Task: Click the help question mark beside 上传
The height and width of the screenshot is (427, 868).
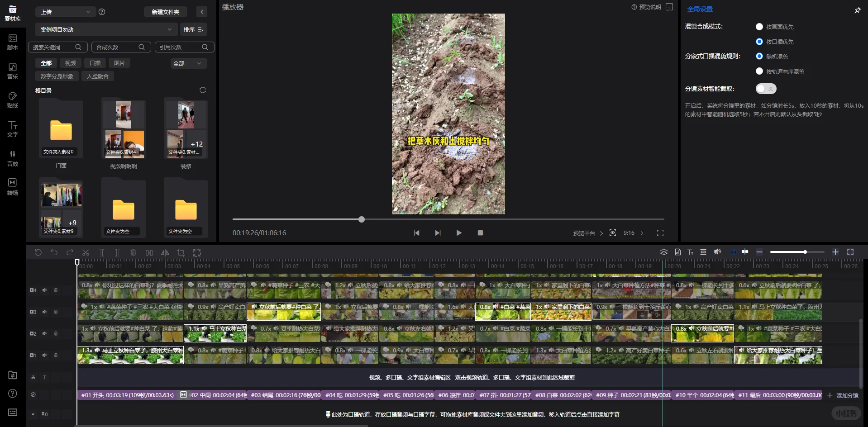Action: pyautogui.click(x=102, y=12)
